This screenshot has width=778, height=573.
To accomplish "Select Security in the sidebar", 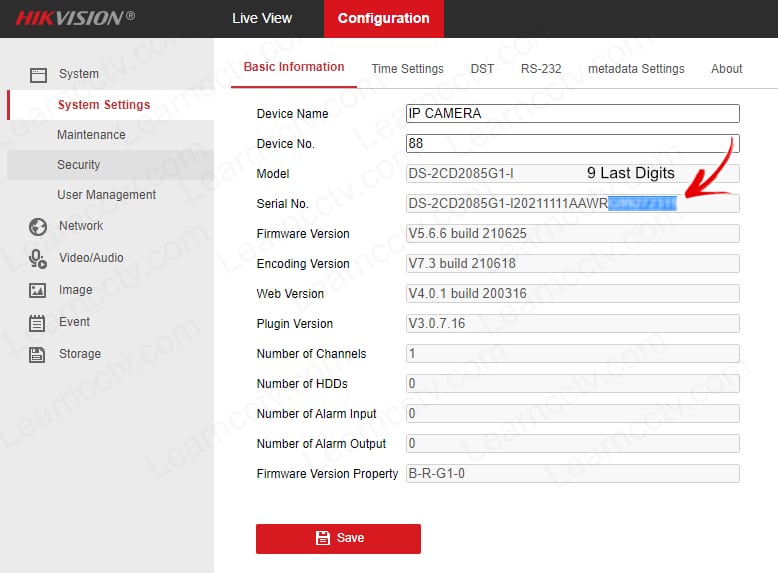I will pyautogui.click(x=79, y=165).
